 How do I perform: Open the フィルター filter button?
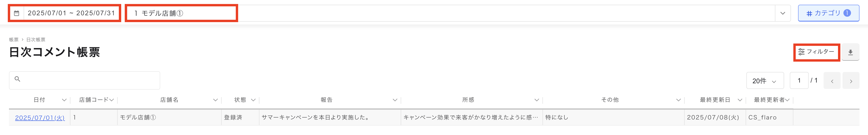tap(816, 52)
